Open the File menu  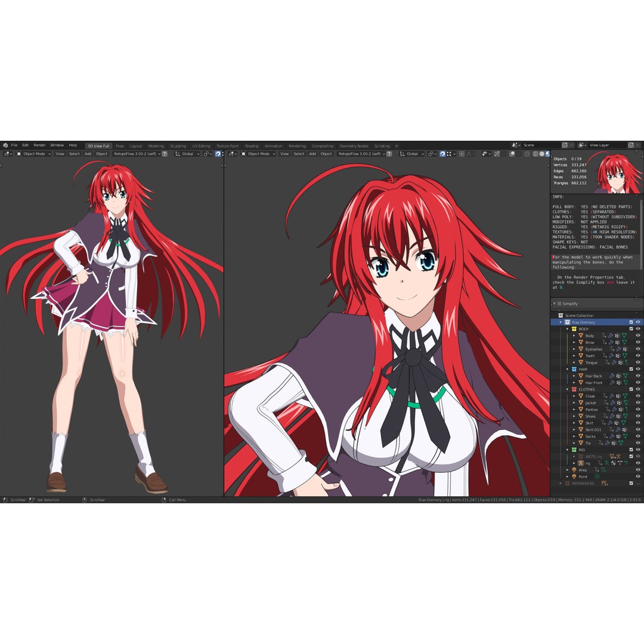(x=14, y=145)
